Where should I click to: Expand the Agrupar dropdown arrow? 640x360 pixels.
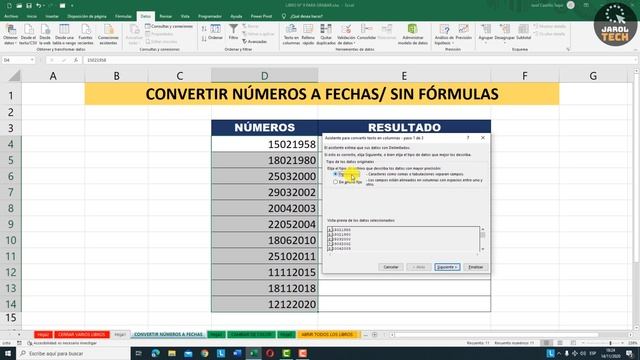click(x=486, y=43)
